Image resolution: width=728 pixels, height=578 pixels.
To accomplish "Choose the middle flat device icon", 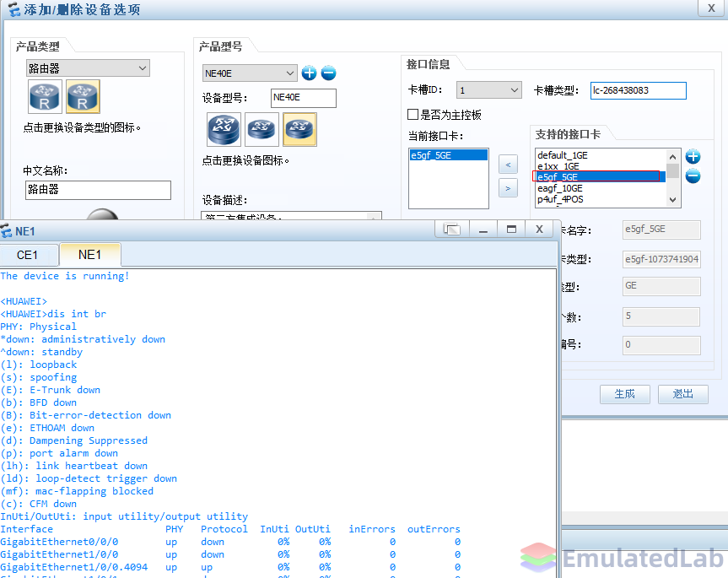I will [262, 129].
